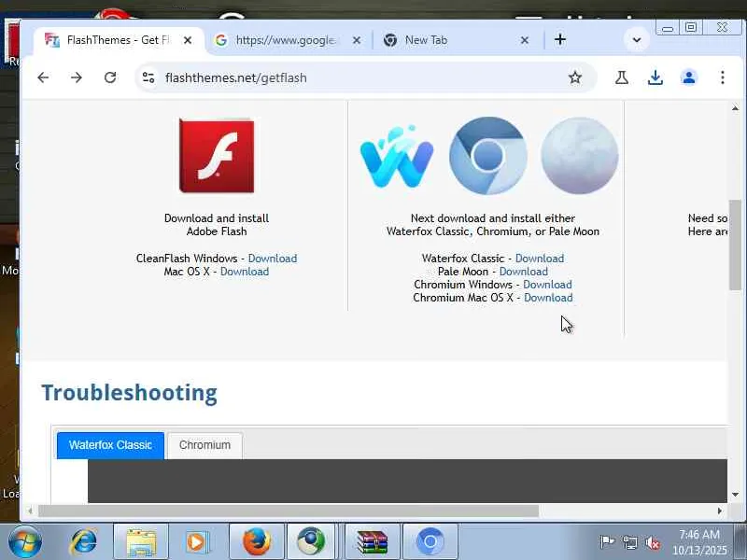Screen dimensions: 747x560
Task: Open muted volume icon in system tray
Action: pyautogui.click(x=652, y=542)
